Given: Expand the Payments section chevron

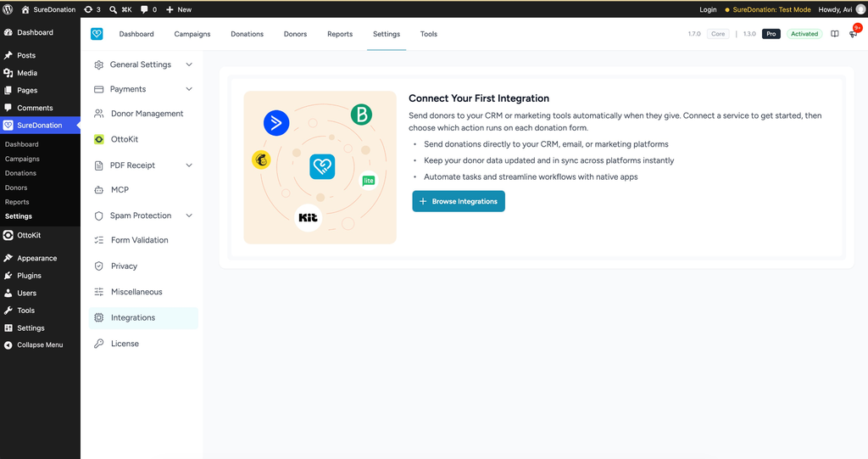Looking at the screenshot, I should [x=189, y=89].
